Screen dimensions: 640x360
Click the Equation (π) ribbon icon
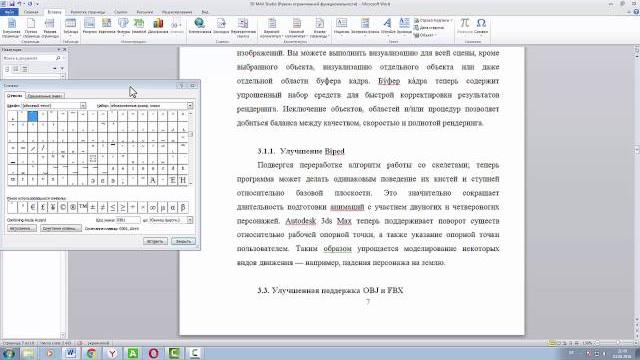(x=464, y=26)
